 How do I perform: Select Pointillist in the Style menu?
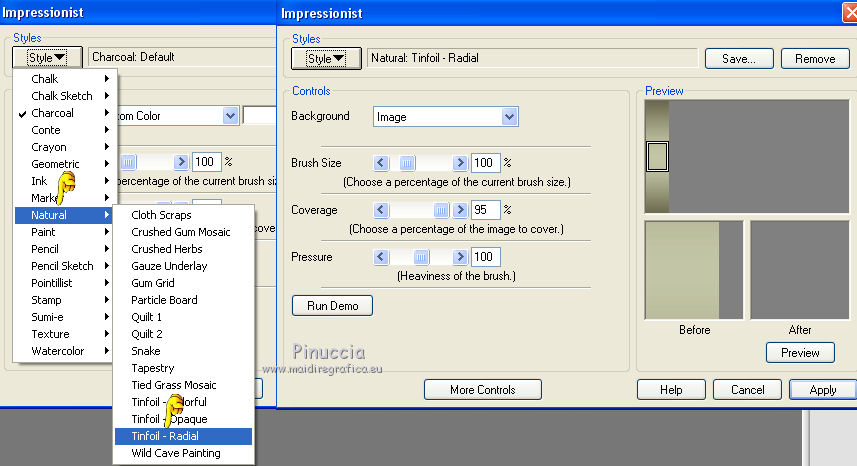[x=63, y=283]
